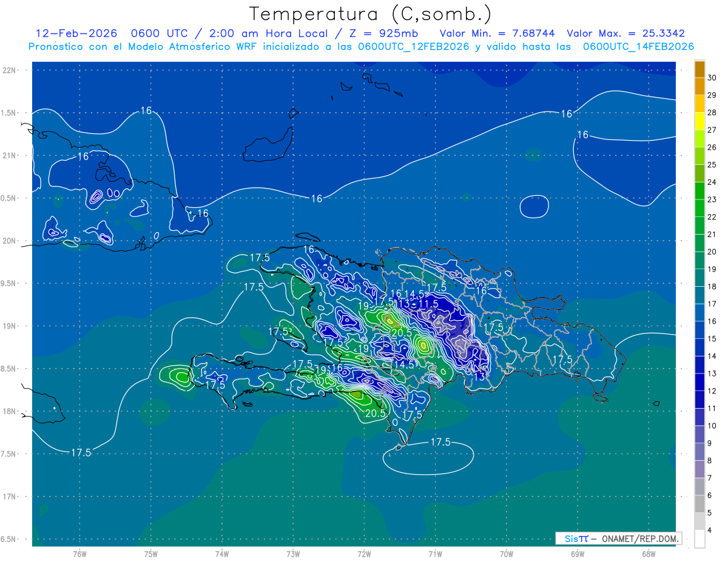Click the '76W' longitude tick label
The height and width of the screenshot is (562, 728).
pos(79,554)
